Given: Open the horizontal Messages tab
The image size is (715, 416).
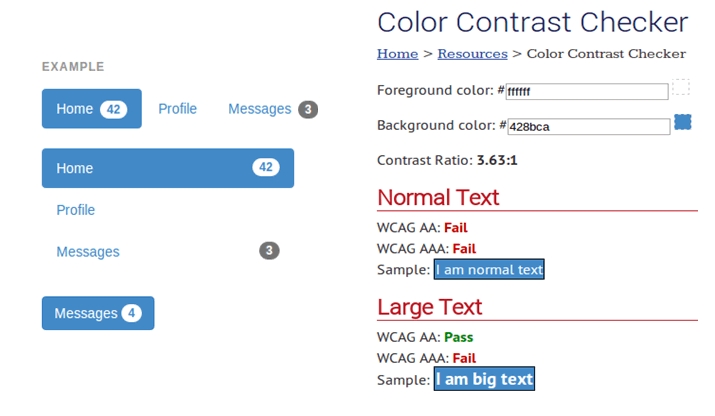Looking at the screenshot, I should tap(259, 109).
